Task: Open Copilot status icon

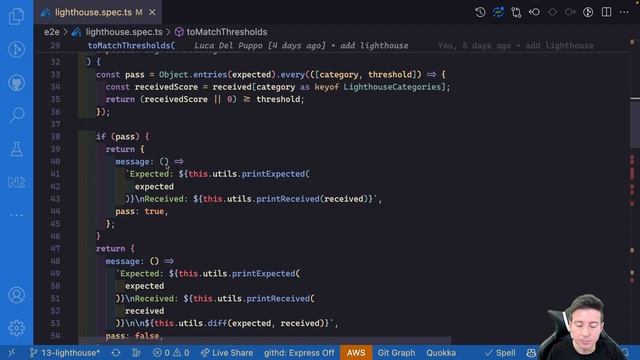Action: click(x=531, y=353)
